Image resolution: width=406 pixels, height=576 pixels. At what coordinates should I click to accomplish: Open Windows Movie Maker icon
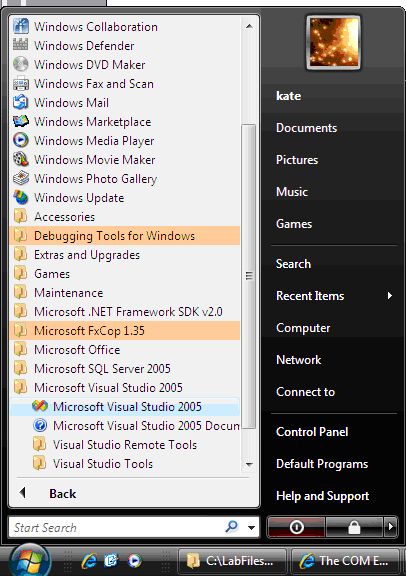(21, 159)
